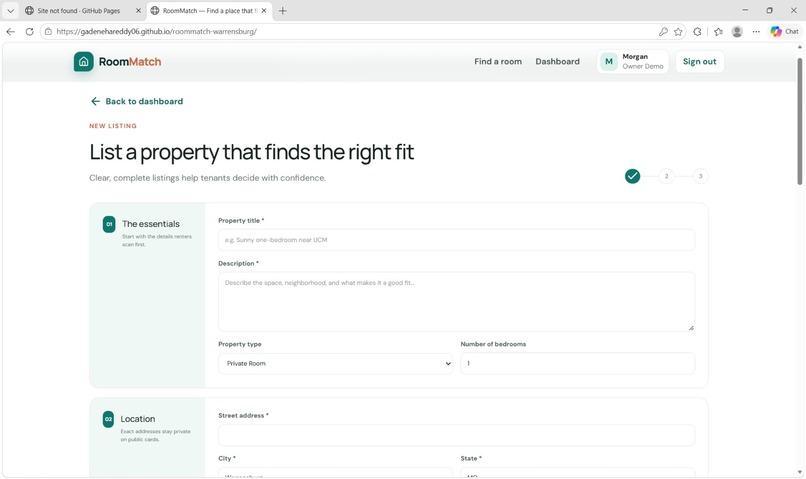Focus the Street address input

[456, 435]
